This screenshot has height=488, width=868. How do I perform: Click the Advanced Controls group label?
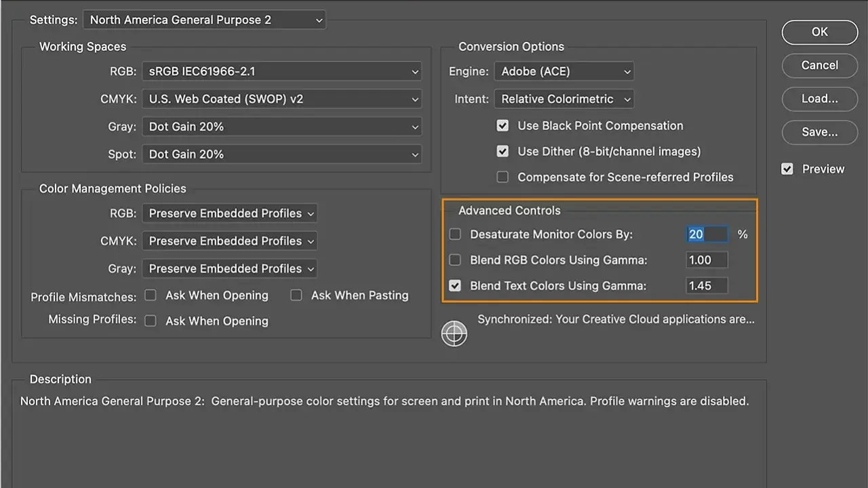[x=509, y=210]
